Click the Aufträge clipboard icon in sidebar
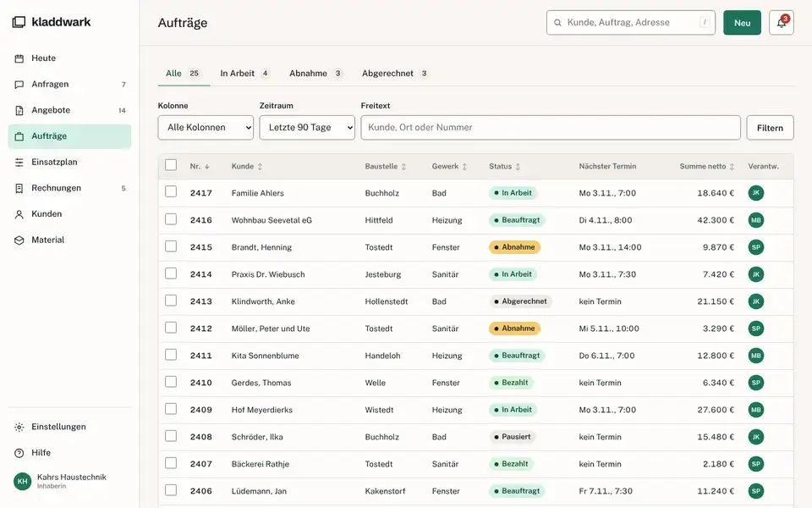 pyautogui.click(x=19, y=135)
